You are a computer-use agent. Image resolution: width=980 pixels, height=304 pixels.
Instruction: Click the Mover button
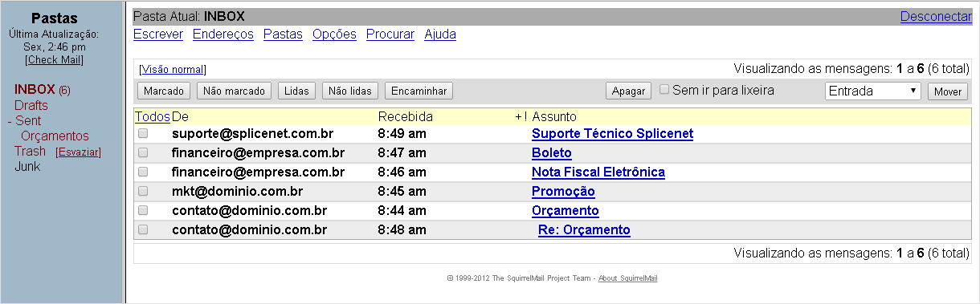[948, 91]
